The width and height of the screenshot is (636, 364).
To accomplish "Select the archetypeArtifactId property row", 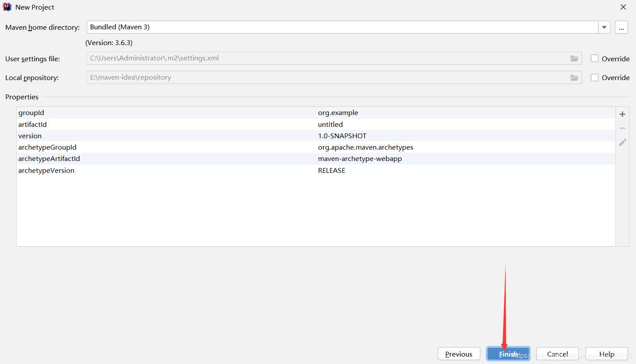I will pos(316,158).
